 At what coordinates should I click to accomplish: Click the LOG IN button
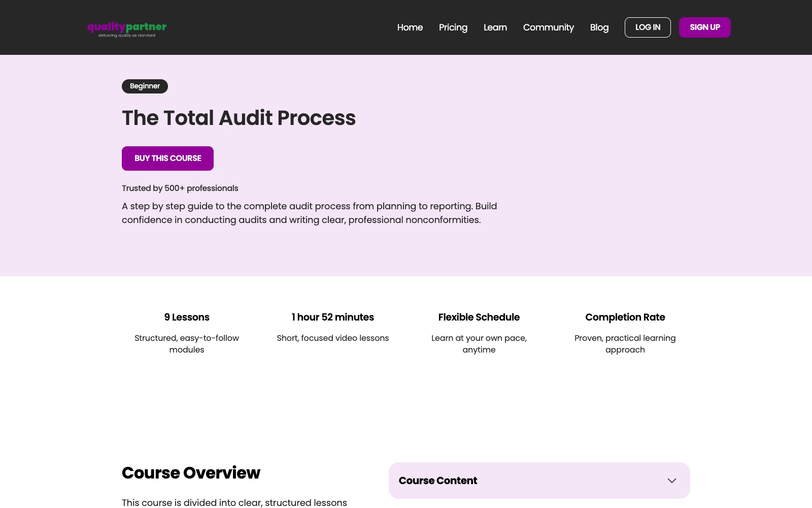[x=648, y=27]
